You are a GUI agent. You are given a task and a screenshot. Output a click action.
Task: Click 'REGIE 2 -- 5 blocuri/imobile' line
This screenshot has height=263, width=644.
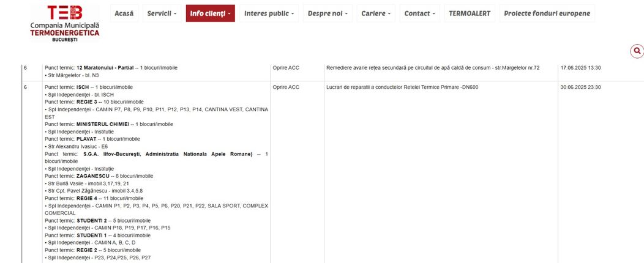coord(93,250)
